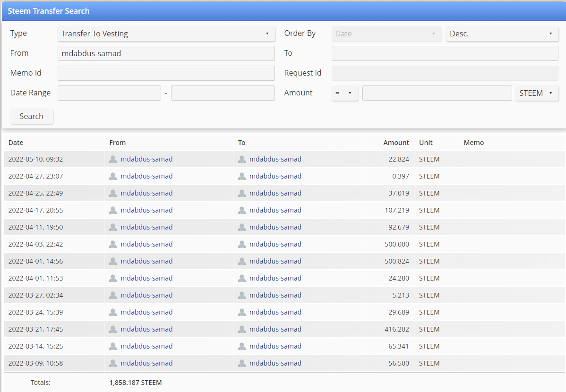Viewport: 566px width, 392px height.
Task: Click the To account input field
Action: (x=445, y=53)
